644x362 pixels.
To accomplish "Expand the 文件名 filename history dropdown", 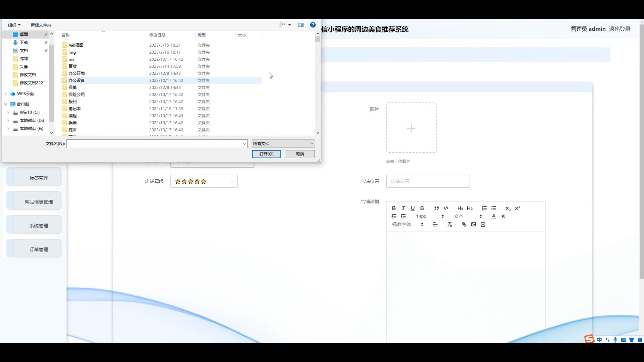I will (245, 144).
